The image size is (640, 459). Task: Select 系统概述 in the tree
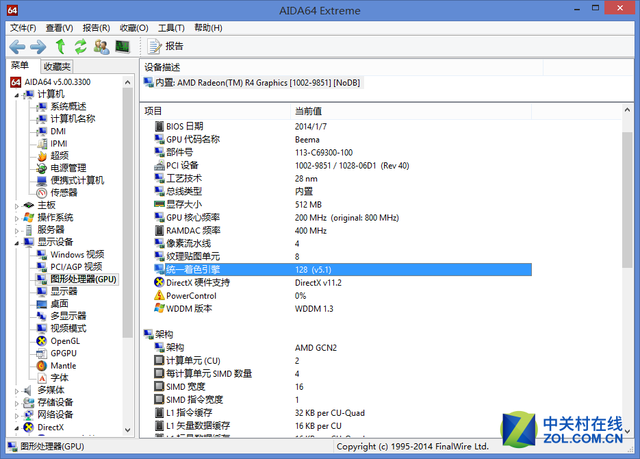[x=68, y=106]
